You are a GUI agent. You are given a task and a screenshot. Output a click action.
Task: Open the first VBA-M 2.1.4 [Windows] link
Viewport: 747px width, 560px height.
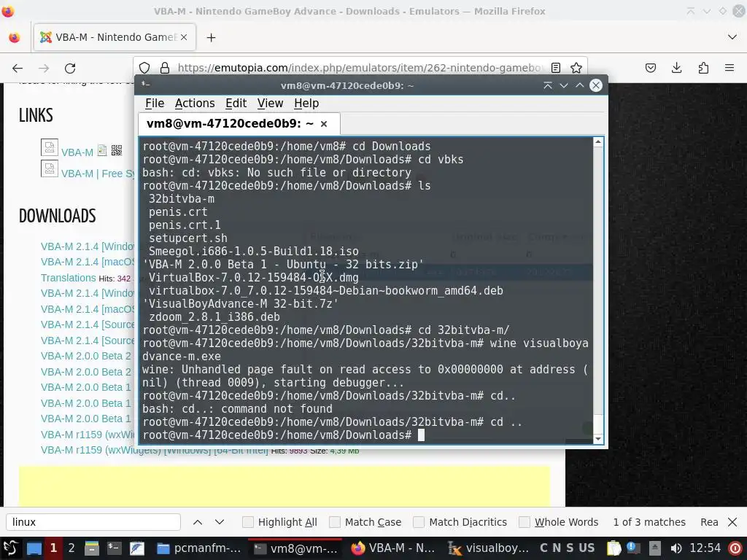pos(88,246)
